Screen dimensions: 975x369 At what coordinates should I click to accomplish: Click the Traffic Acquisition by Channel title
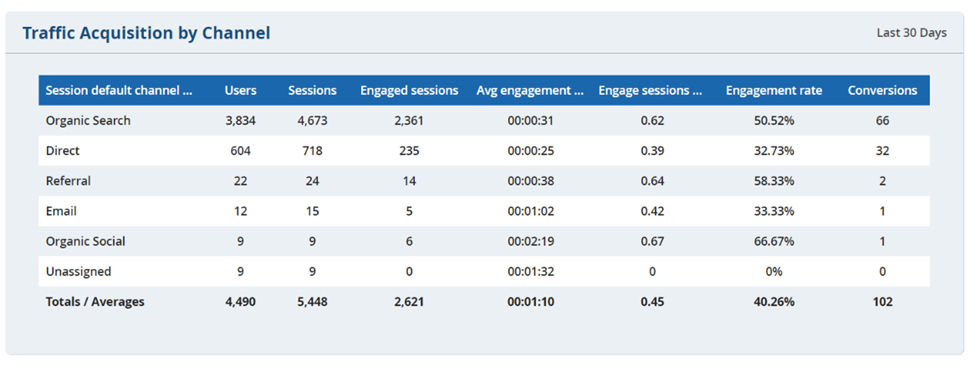click(x=146, y=33)
